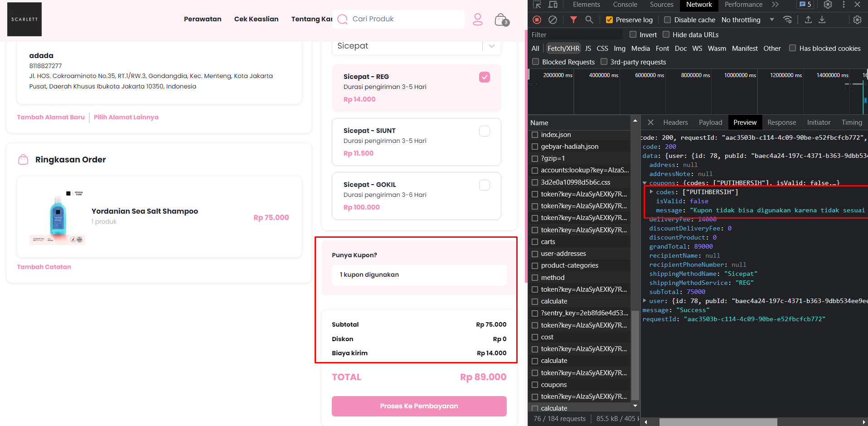Open the DevTools kebab menu
The image size is (868, 426).
coord(844,5)
